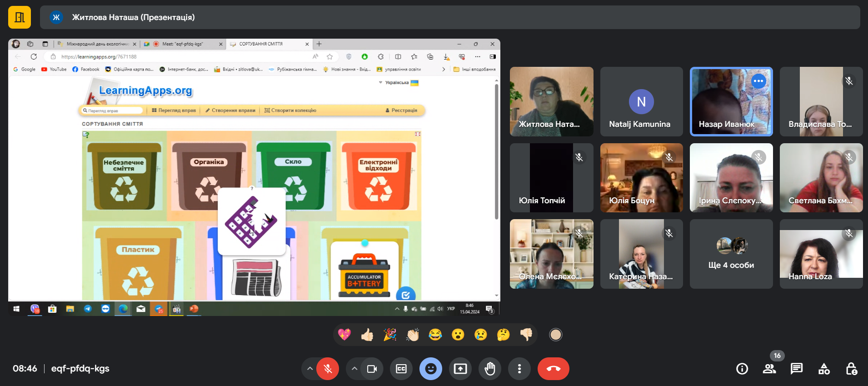
Task: Choose the reaction skin tone swatch
Action: (555, 335)
